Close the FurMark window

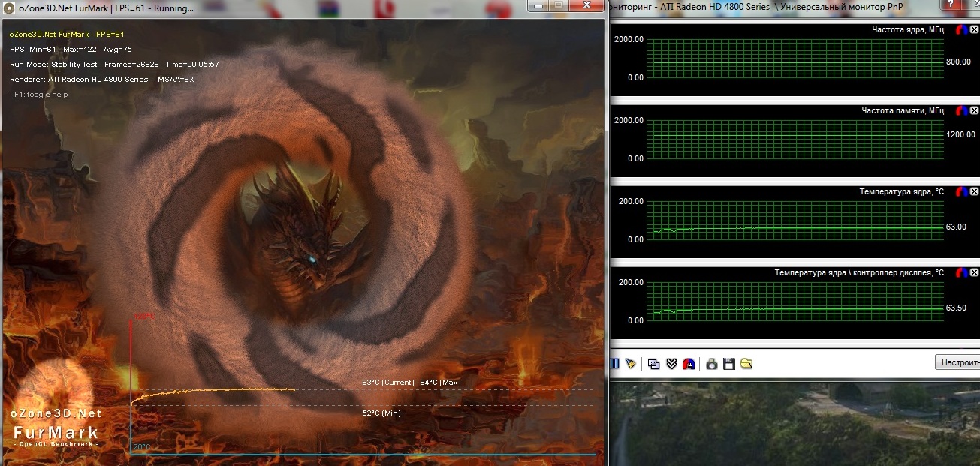tap(586, 5)
